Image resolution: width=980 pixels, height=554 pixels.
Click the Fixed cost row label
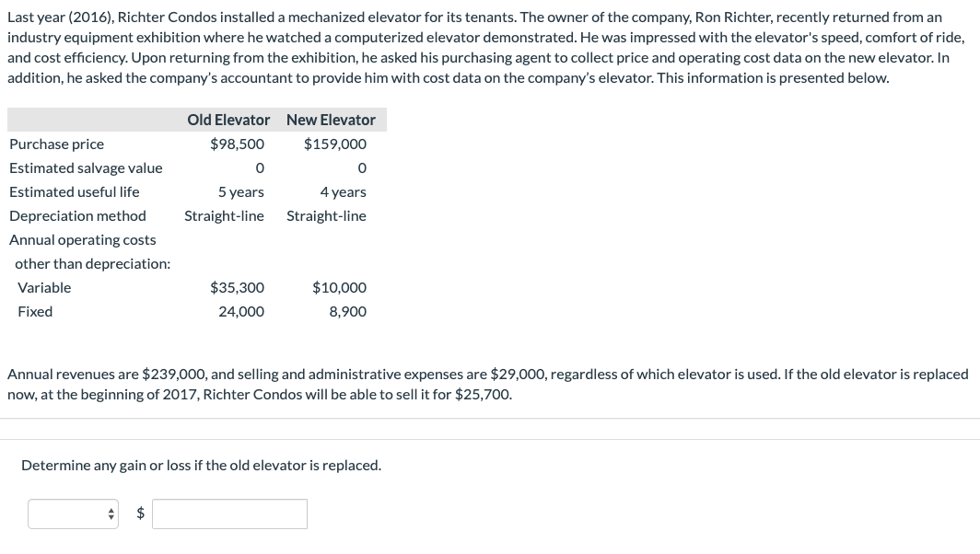pos(35,311)
